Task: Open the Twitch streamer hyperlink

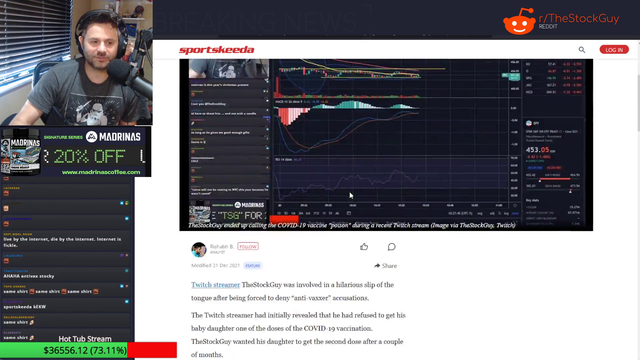Action: pos(216,285)
